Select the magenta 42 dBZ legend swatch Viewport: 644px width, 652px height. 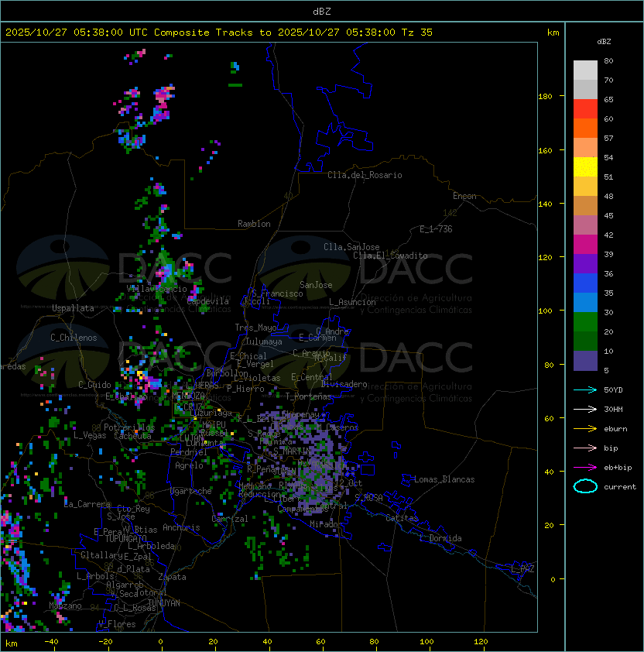[585, 245]
